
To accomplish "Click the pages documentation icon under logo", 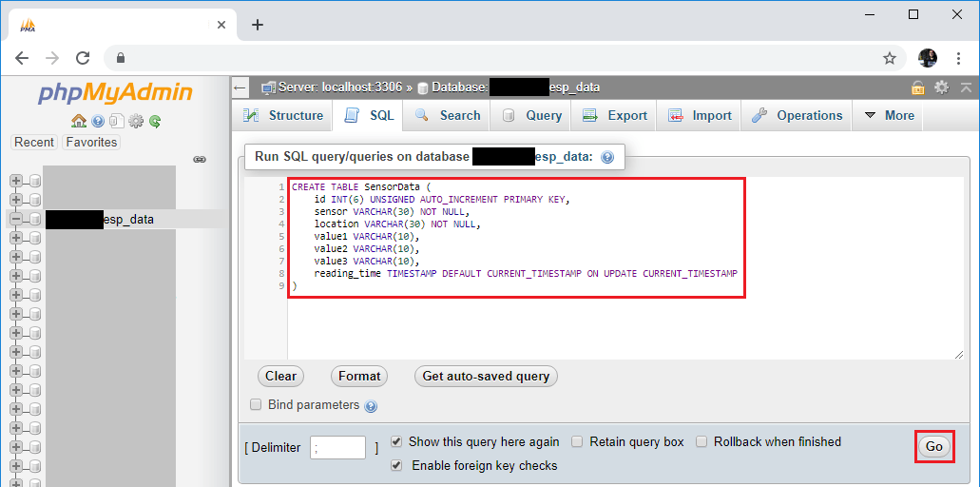I will (116, 121).
